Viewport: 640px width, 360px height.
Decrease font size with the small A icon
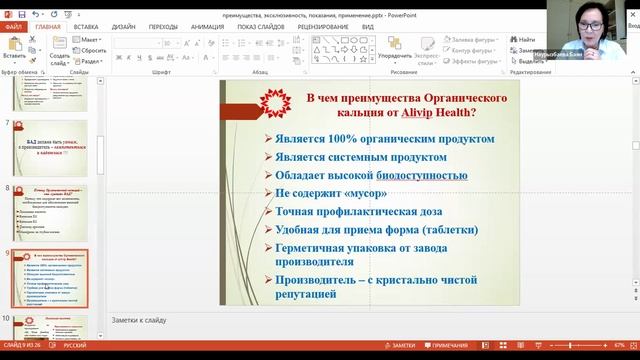(x=197, y=43)
